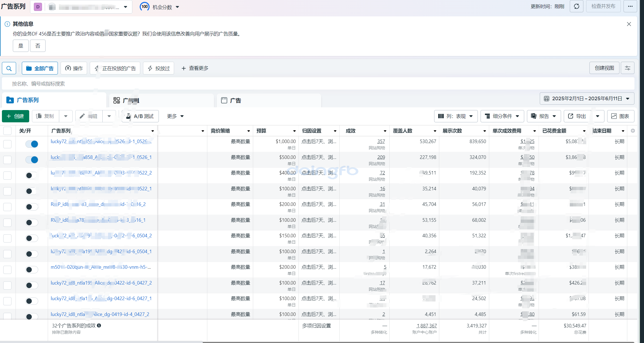Click the info icon beside 其他信息
Image resolution: width=644 pixels, height=343 pixels.
point(7,24)
